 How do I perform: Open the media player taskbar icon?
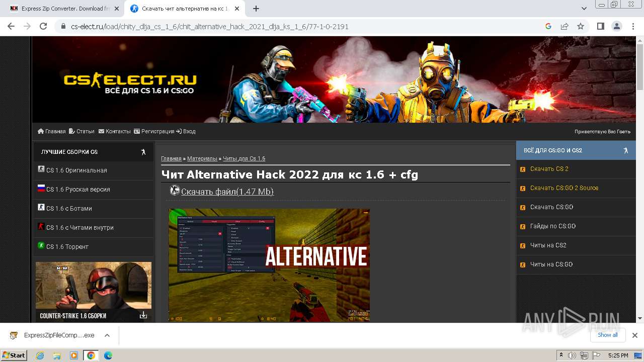pos(74,355)
